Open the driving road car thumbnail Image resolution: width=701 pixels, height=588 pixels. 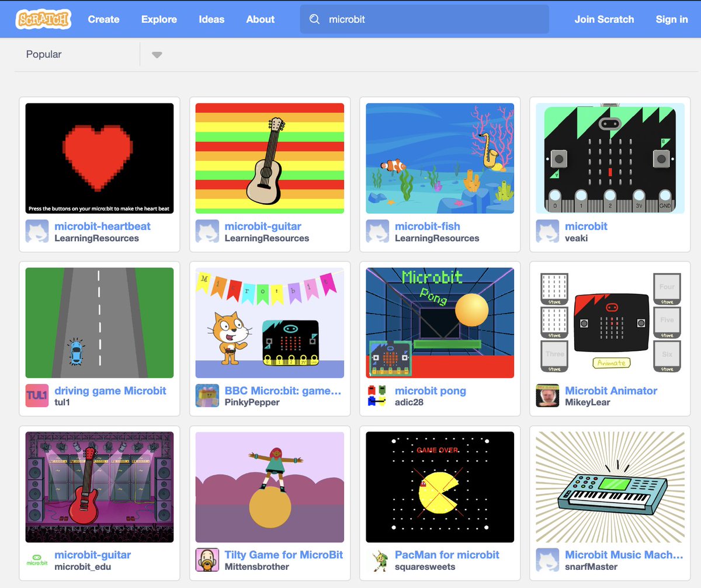(100, 323)
